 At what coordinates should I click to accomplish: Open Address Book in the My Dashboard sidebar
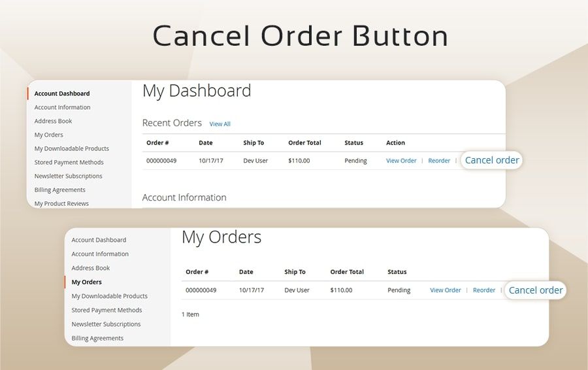pyautogui.click(x=54, y=121)
